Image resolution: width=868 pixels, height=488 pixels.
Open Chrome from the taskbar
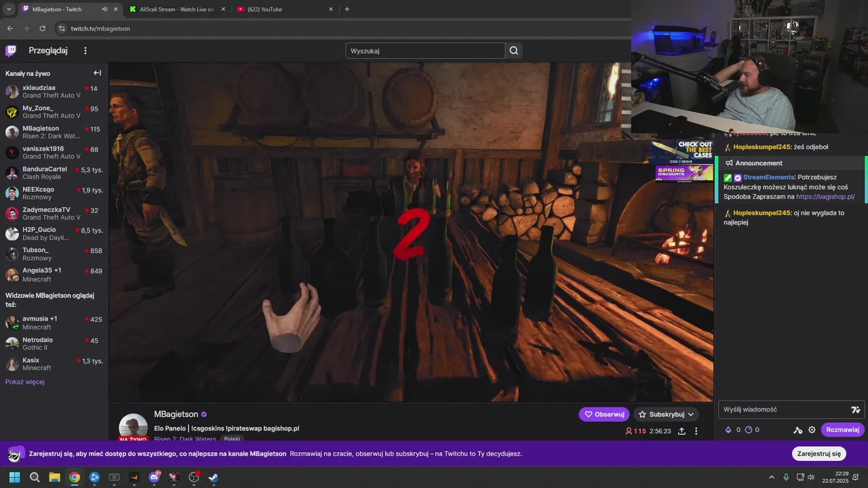[x=75, y=477]
